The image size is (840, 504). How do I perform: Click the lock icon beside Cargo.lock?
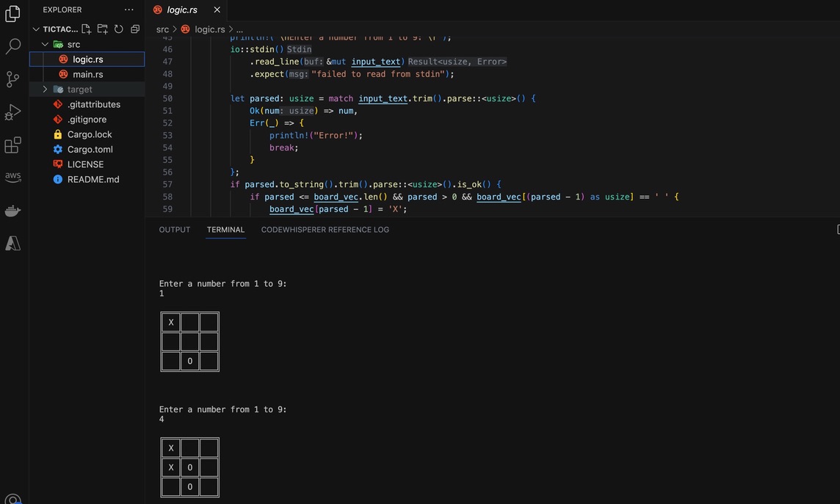pyautogui.click(x=58, y=134)
